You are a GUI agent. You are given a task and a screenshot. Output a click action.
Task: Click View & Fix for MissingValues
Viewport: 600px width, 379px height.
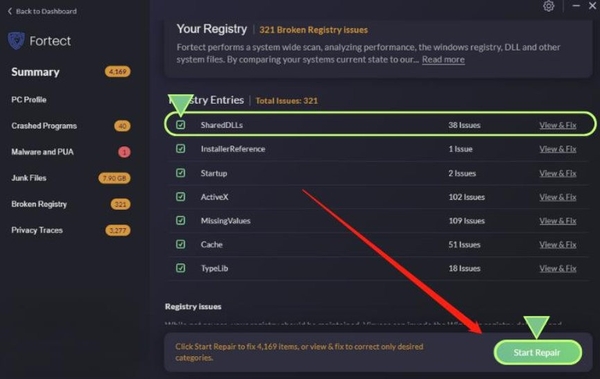point(558,221)
